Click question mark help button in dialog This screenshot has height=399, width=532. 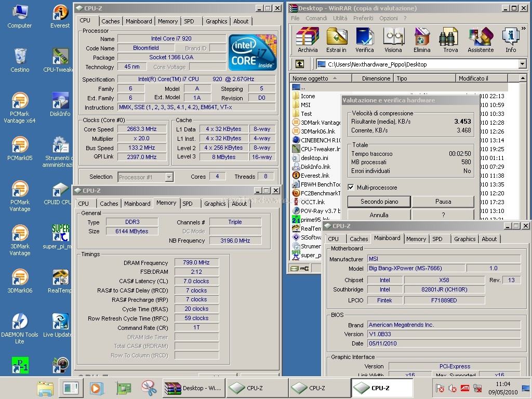443,215
